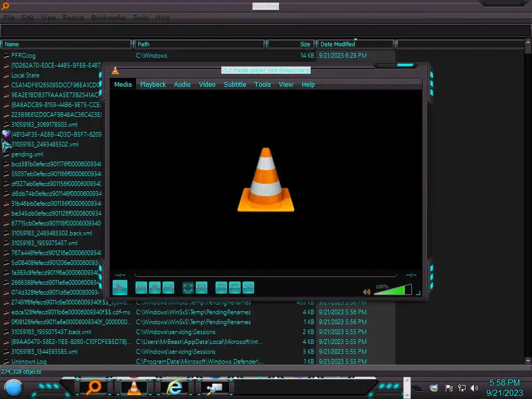Image resolution: width=532 pixels, height=399 pixels.
Task: Mute VLC using the speaker icon
Action: (x=366, y=292)
